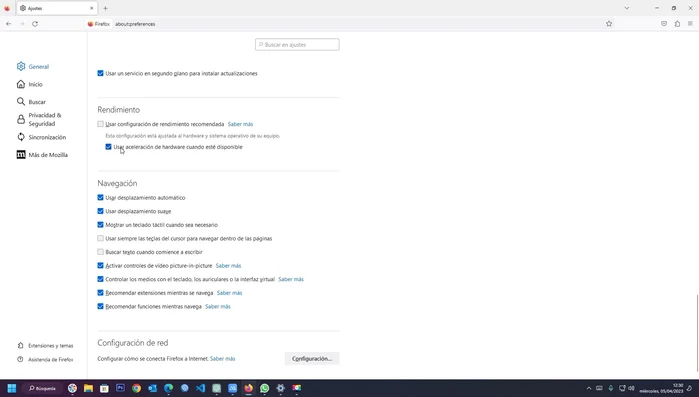Uncheck Mostrar un teclado táctil option
This screenshot has height=397, width=699.
(100, 225)
